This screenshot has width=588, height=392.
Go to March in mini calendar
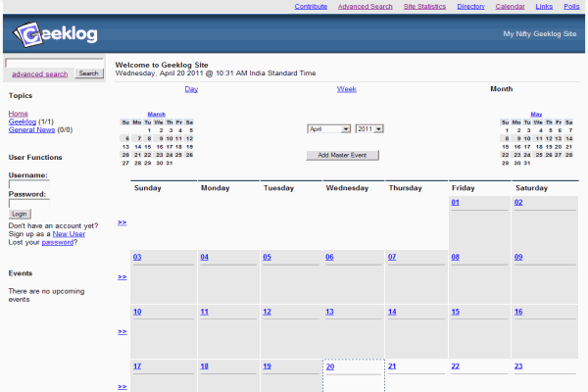pos(157,114)
